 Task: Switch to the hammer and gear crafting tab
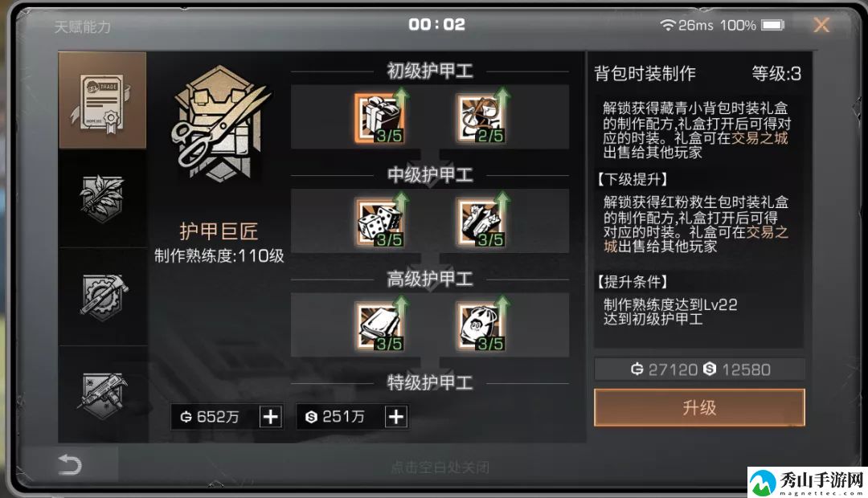(x=102, y=297)
